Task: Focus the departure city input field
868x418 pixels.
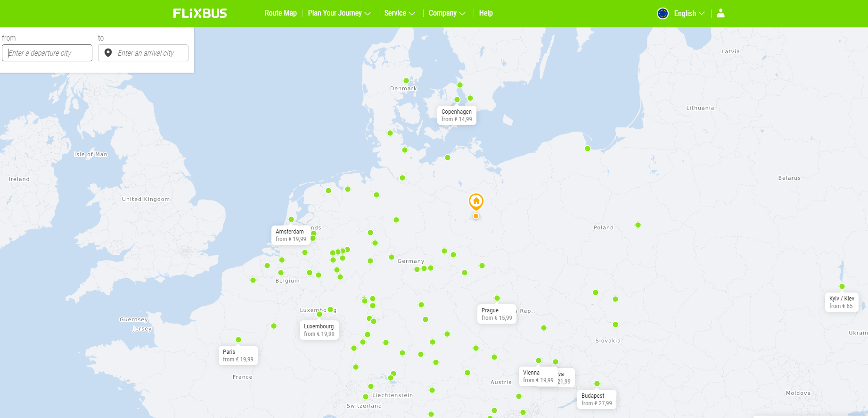Action: pyautogui.click(x=47, y=53)
